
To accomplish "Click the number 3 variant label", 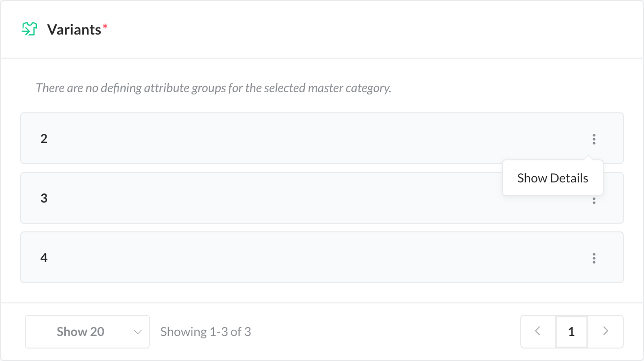I will pyautogui.click(x=44, y=198).
